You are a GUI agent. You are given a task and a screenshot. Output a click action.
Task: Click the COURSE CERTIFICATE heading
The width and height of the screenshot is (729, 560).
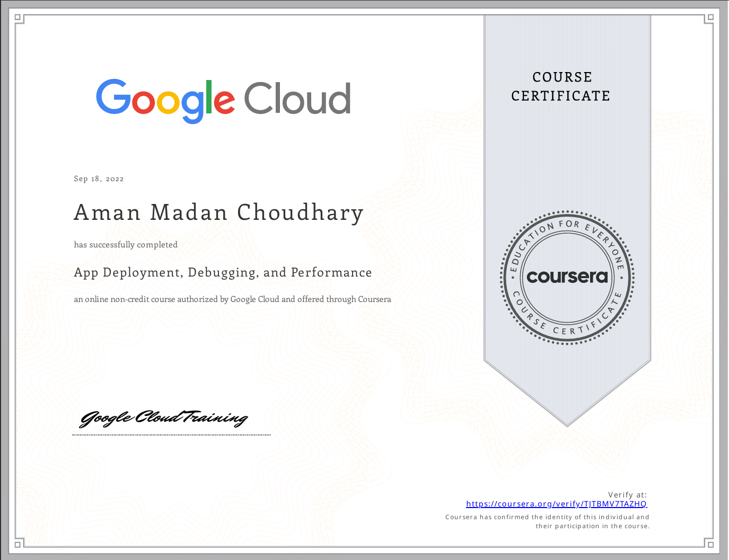coord(561,86)
